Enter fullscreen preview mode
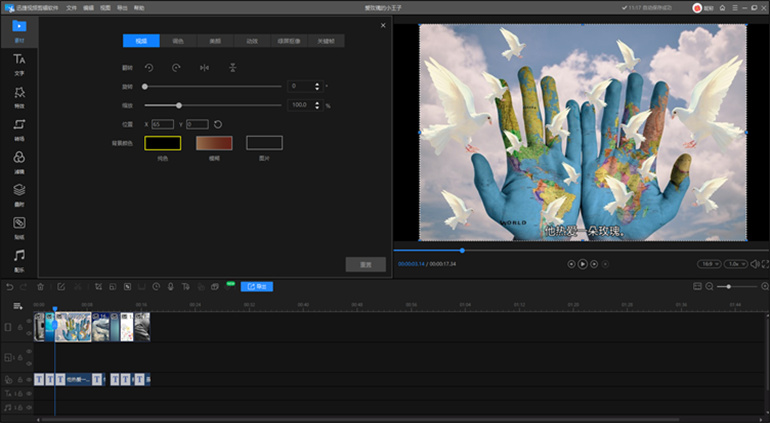The width and height of the screenshot is (770, 423). (x=765, y=264)
